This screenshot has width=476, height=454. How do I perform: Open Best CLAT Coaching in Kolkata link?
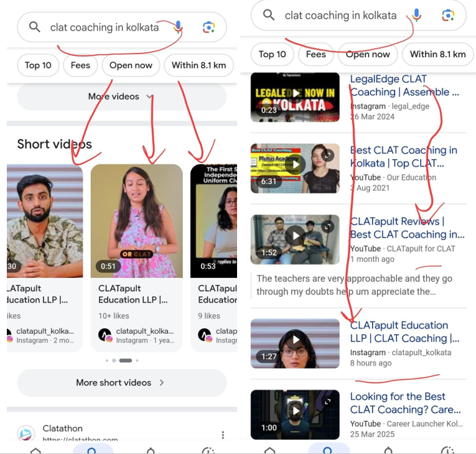(x=403, y=157)
